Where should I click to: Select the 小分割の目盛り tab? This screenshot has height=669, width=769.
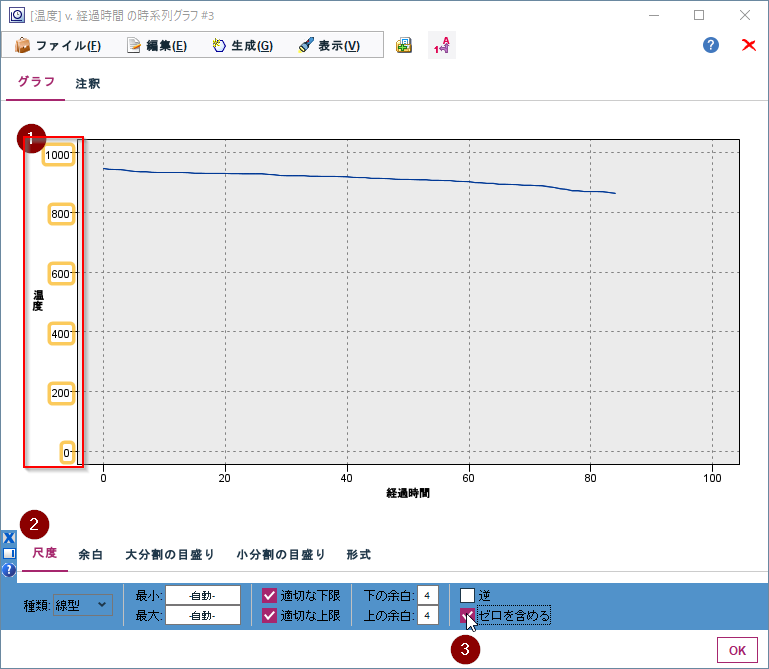click(x=281, y=555)
